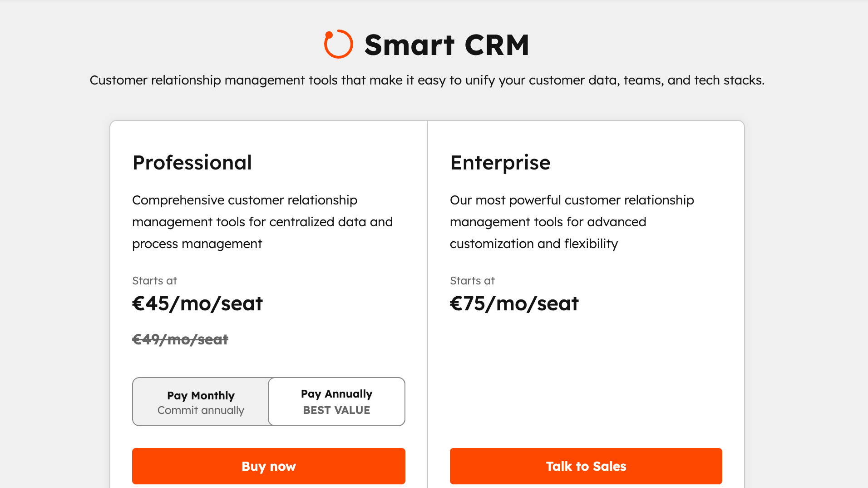Click the Professional plan heading
The width and height of the screenshot is (868, 488).
pos(192,162)
